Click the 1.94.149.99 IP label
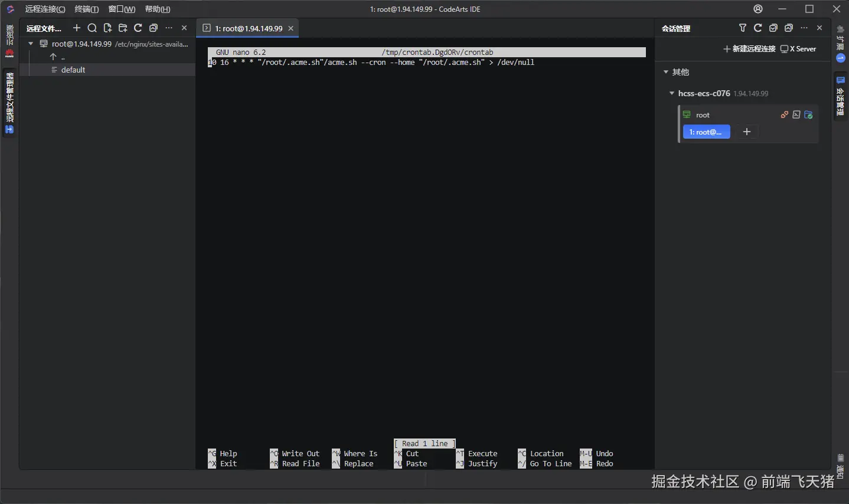 pyautogui.click(x=751, y=93)
